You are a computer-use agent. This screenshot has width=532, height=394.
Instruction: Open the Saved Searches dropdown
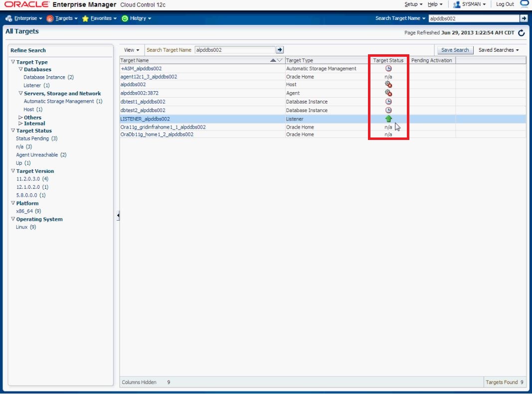[499, 50]
